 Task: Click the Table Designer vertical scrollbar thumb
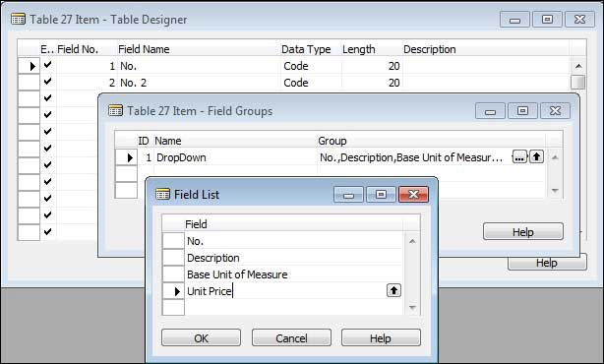coord(577,82)
